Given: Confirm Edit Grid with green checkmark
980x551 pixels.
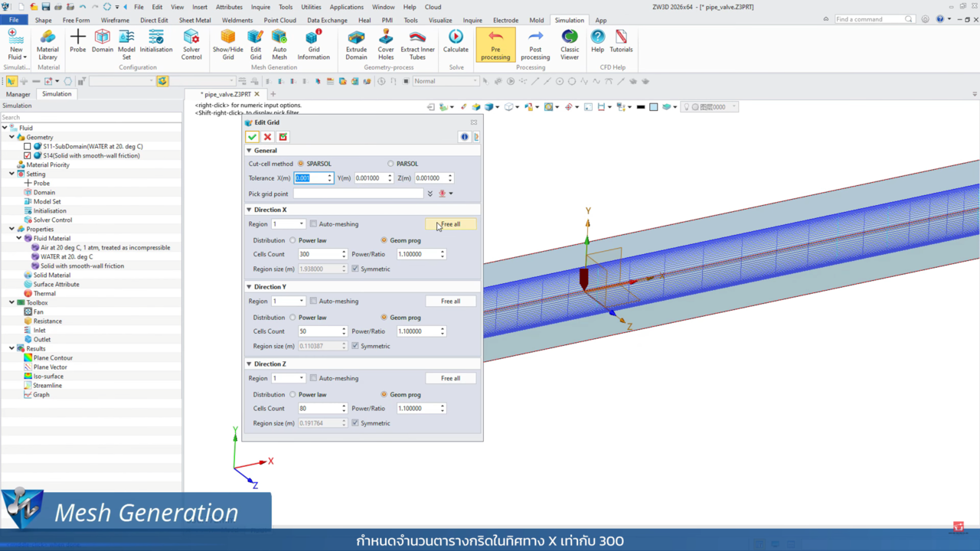Looking at the screenshot, I should (x=252, y=137).
